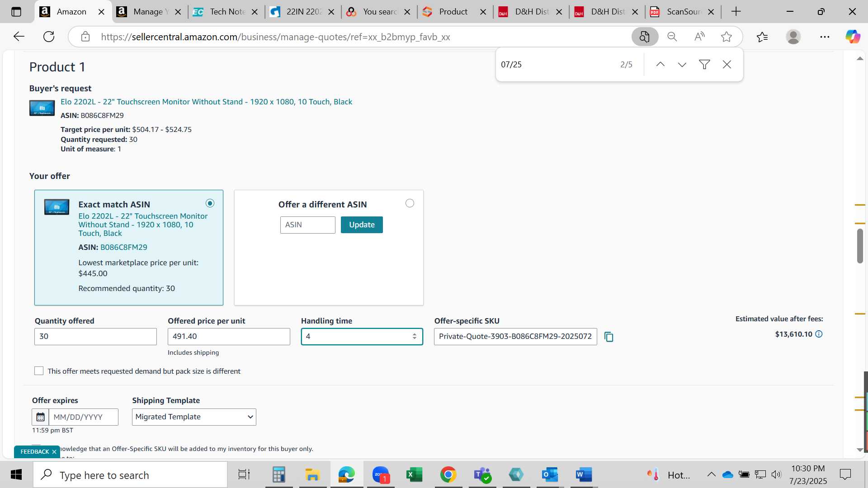Open find filter options funnel icon
Screen dimensions: 868x488
704,65
